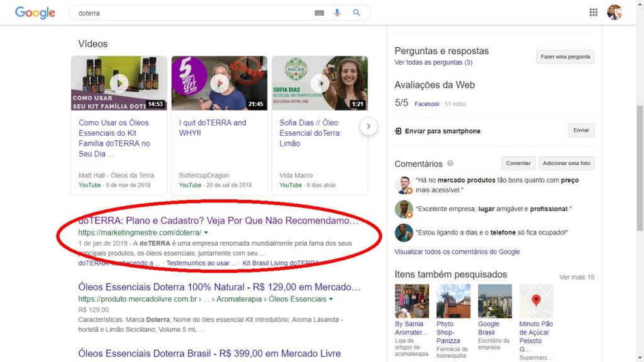Click the 'Excelente empresa, lugar amigável' review text

point(493,209)
